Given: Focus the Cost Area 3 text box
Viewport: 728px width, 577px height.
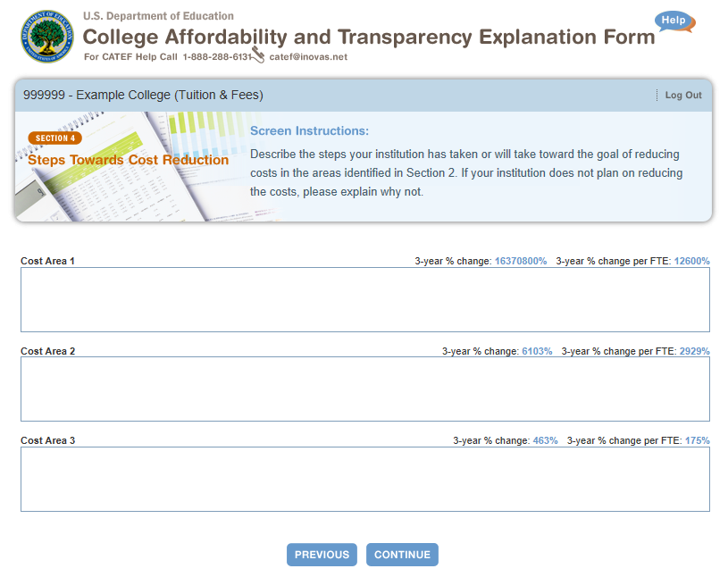Looking at the screenshot, I should 364,479.
